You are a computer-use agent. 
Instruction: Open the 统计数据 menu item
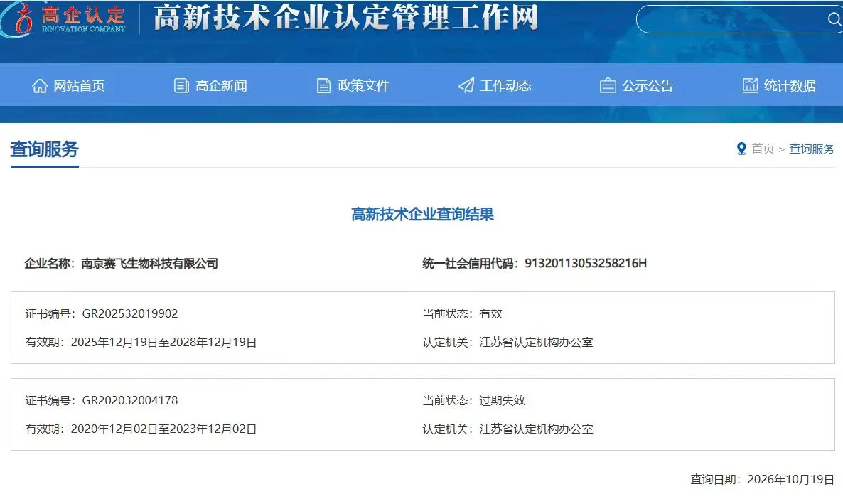[x=790, y=85]
